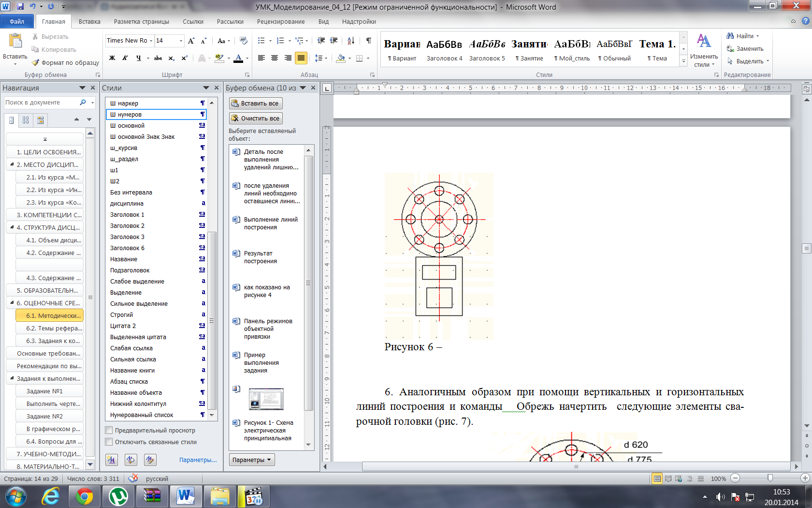
Task: Switch to Рецензирование ribbon tab
Action: click(281, 21)
